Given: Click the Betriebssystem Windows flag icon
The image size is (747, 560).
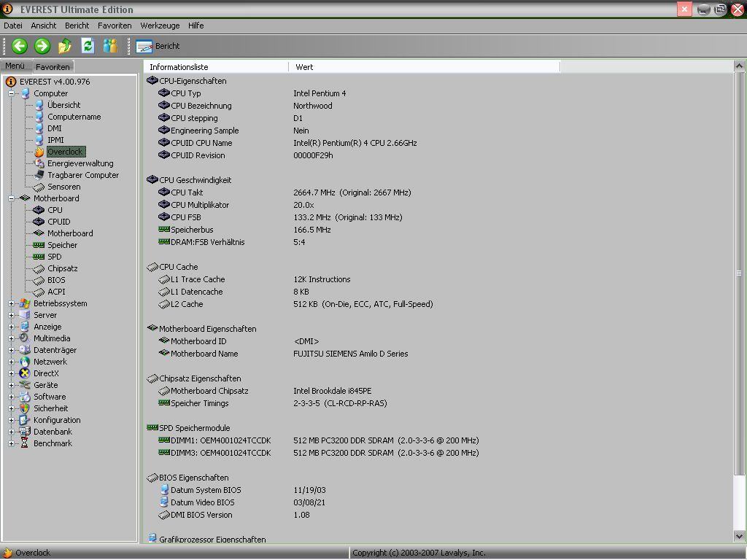Looking at the screenshot, I should click(25, 303).
